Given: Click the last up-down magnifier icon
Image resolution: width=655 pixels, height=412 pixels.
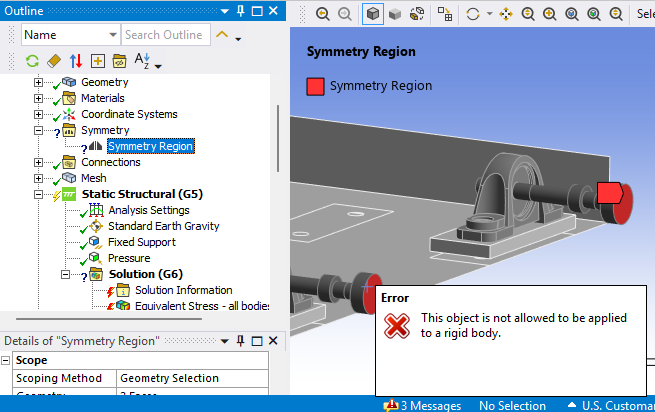Looking at the screenshot, I should 616,14.
